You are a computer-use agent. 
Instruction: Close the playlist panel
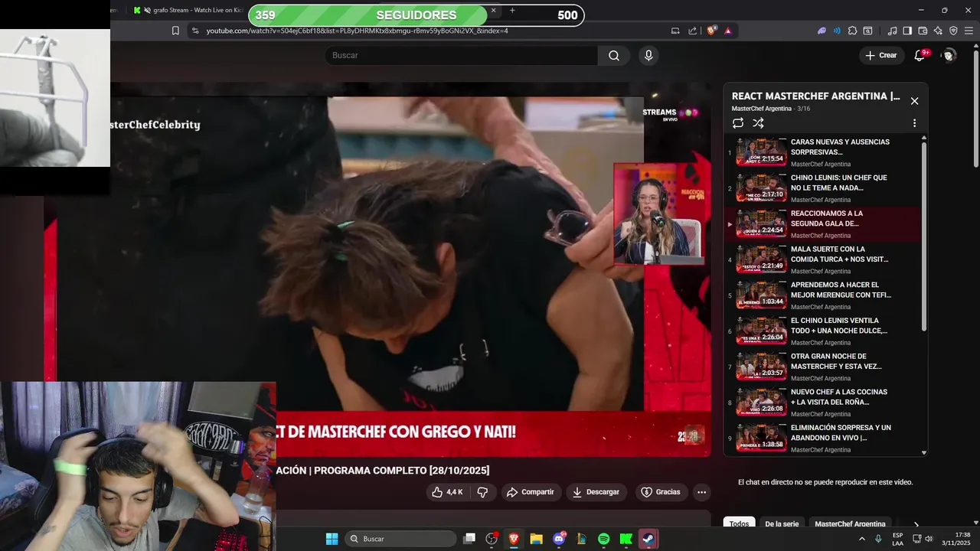coord(914,101)
